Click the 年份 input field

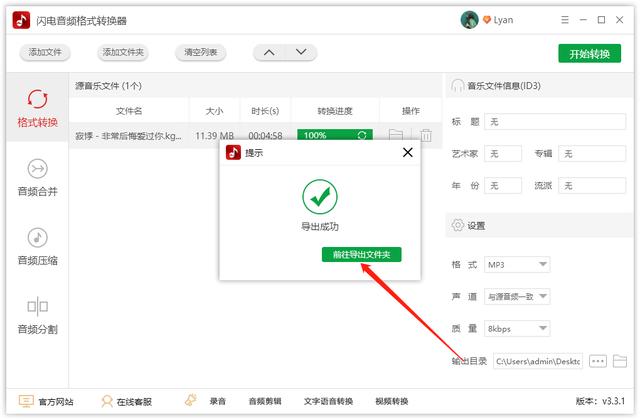tap(503, 186)
